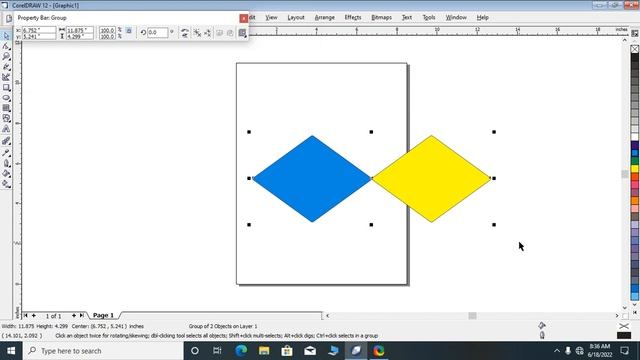Click the blue diamond shape

[312, 179]
